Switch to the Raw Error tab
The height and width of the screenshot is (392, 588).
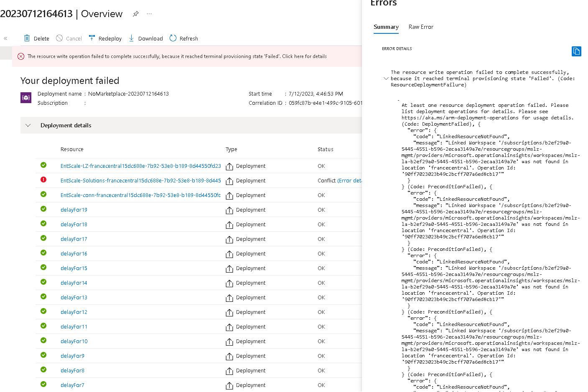[421, 27]
